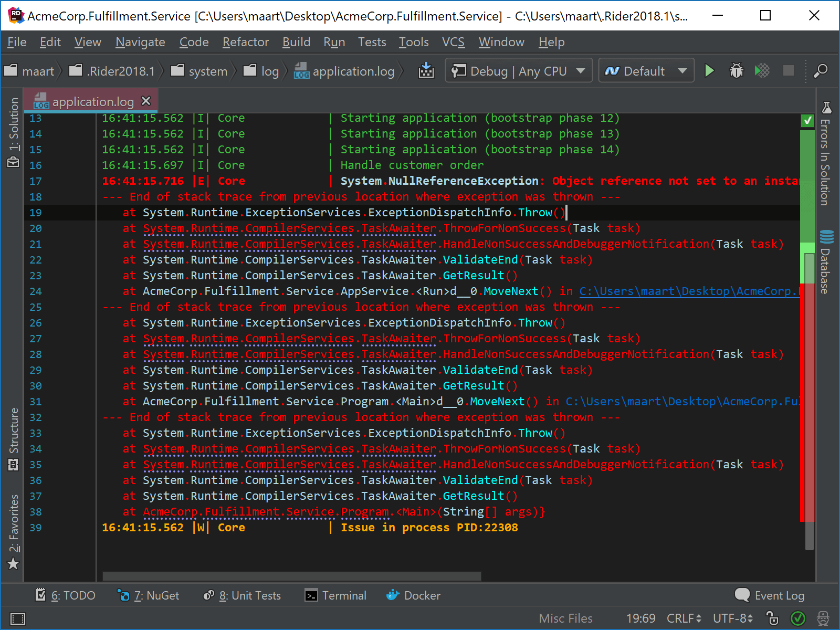Open the Navigate menu
Screen dimensions: 840x630
[140, 42]
